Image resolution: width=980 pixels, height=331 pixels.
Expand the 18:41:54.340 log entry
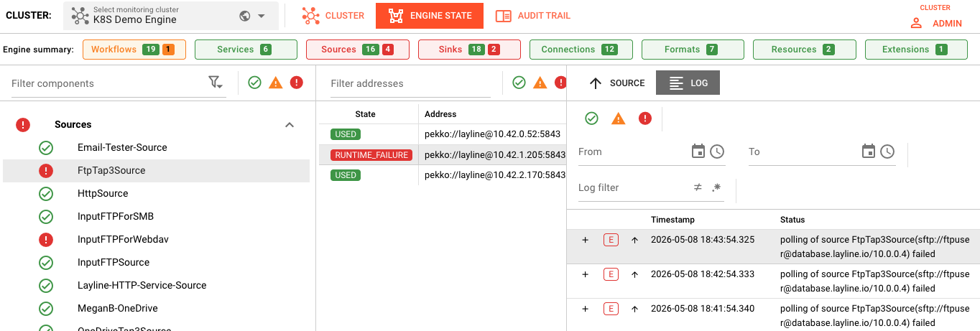pos(585,309)
